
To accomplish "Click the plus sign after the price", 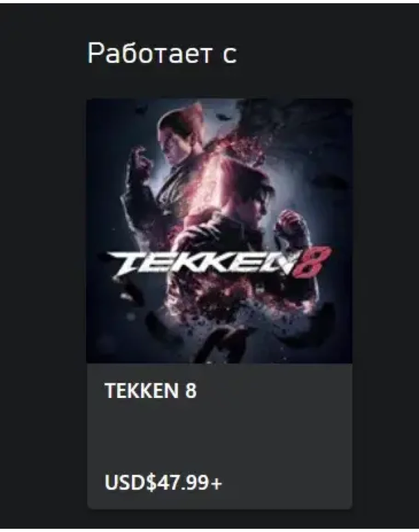I will (x=216, y=483).
